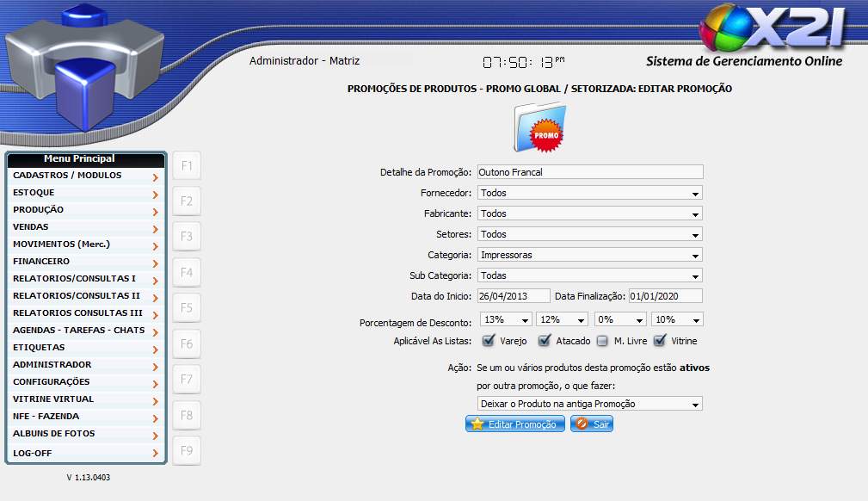Image resolution: width=868 pixels, height=501 pixels.
Task: Click arrow icon beside ESTOQUE
Action: click(x=155, y=195)
